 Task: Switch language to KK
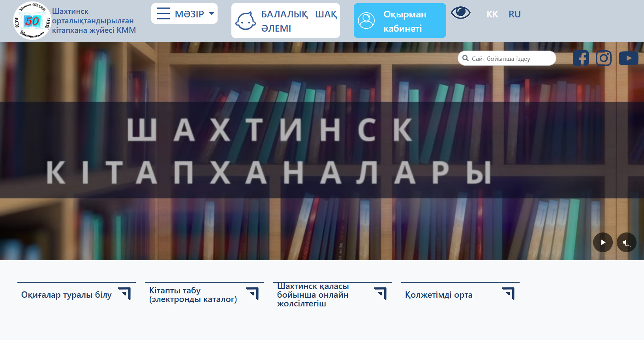tap(492, 14)
